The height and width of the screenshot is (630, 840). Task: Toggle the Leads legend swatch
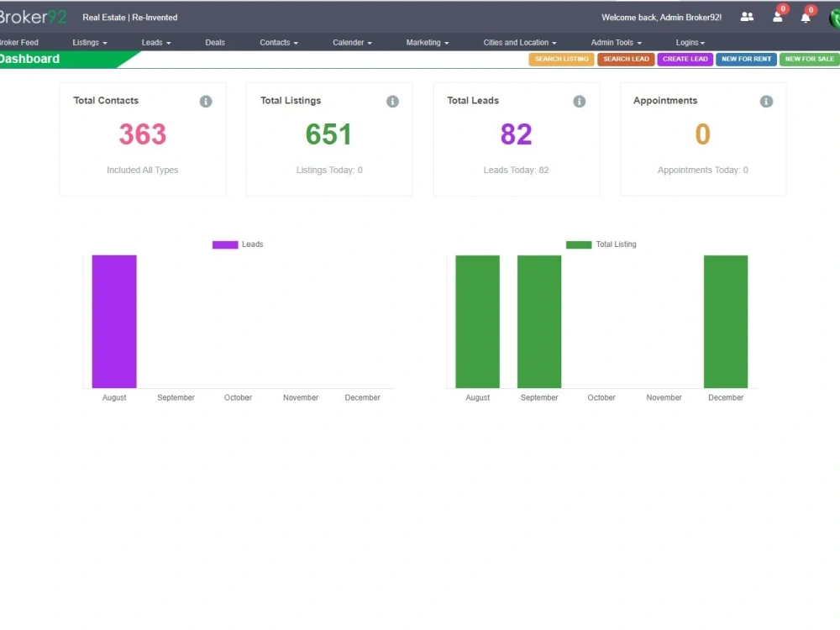point(225,244)
